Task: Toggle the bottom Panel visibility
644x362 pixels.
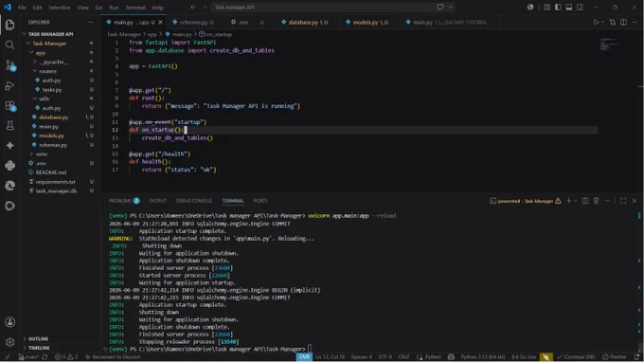Action: pos(569,7)
